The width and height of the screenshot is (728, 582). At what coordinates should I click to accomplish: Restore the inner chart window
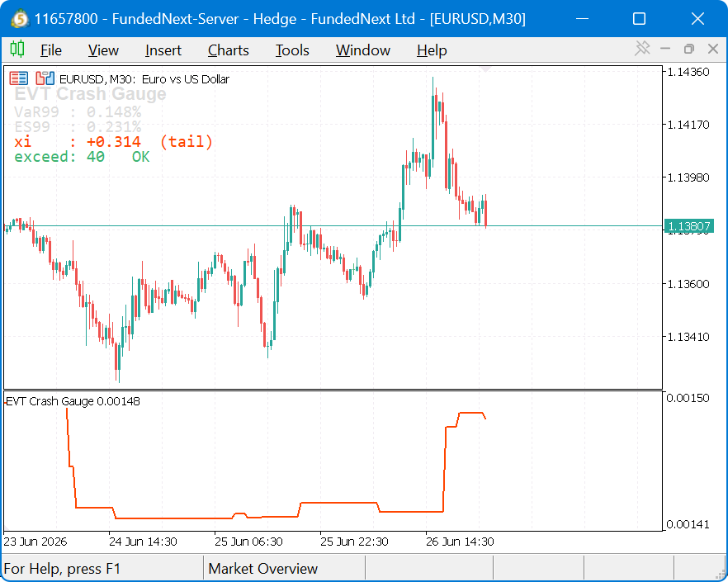point(689,49)
